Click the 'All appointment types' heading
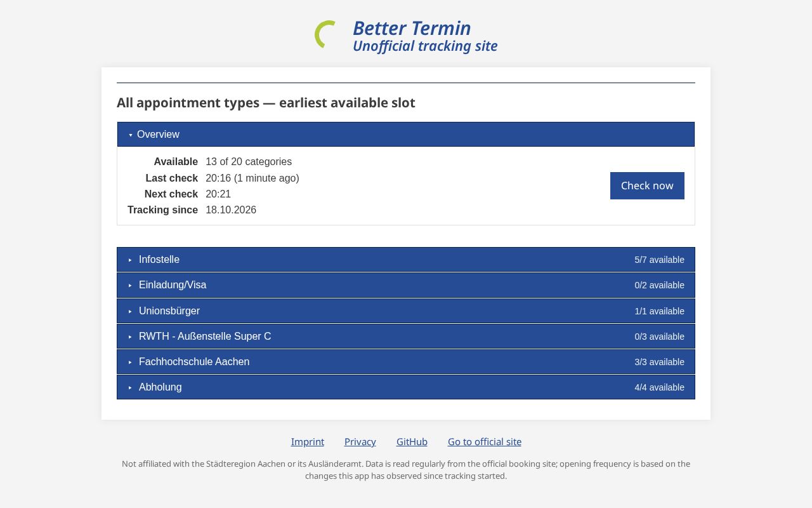 click(266, 103)
